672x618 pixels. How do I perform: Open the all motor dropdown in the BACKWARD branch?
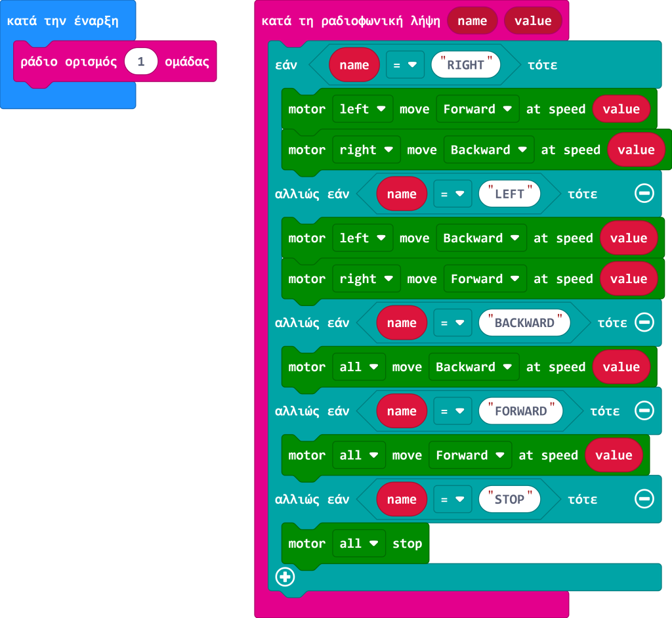(359, 366)
